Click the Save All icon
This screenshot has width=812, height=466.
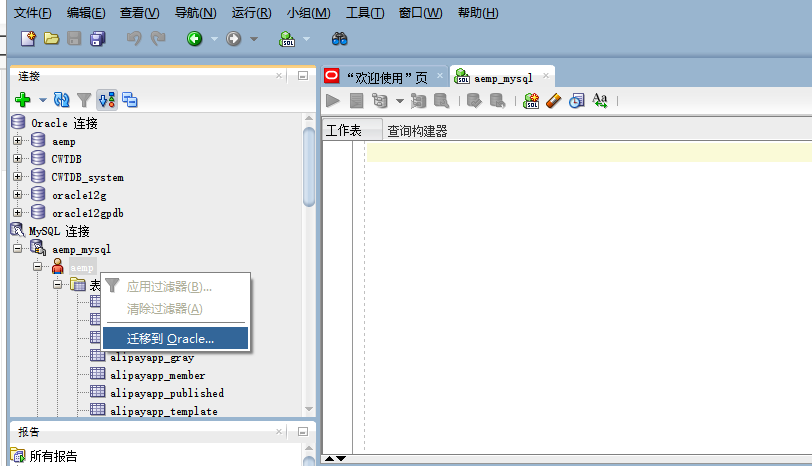coord(97,39)
